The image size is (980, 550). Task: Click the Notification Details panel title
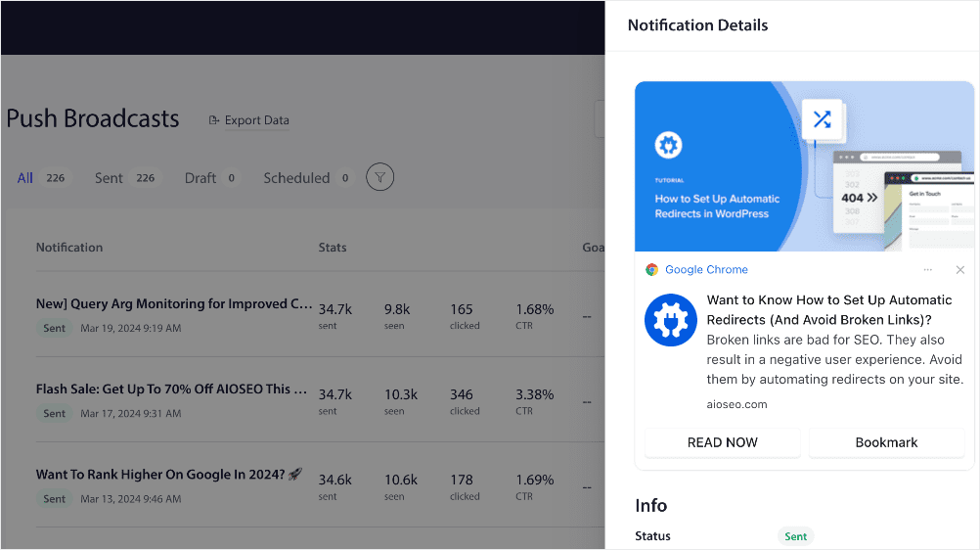tap(697, 25)
